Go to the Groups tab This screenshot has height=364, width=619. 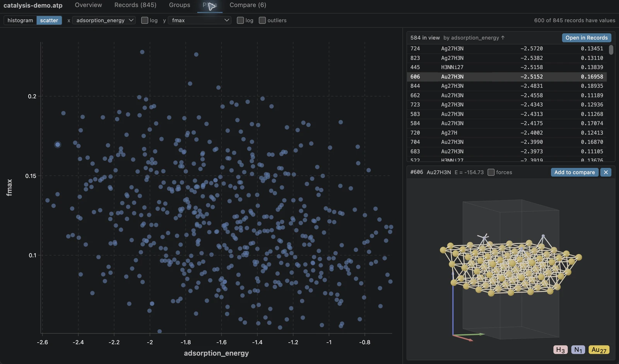coord(180,5)
